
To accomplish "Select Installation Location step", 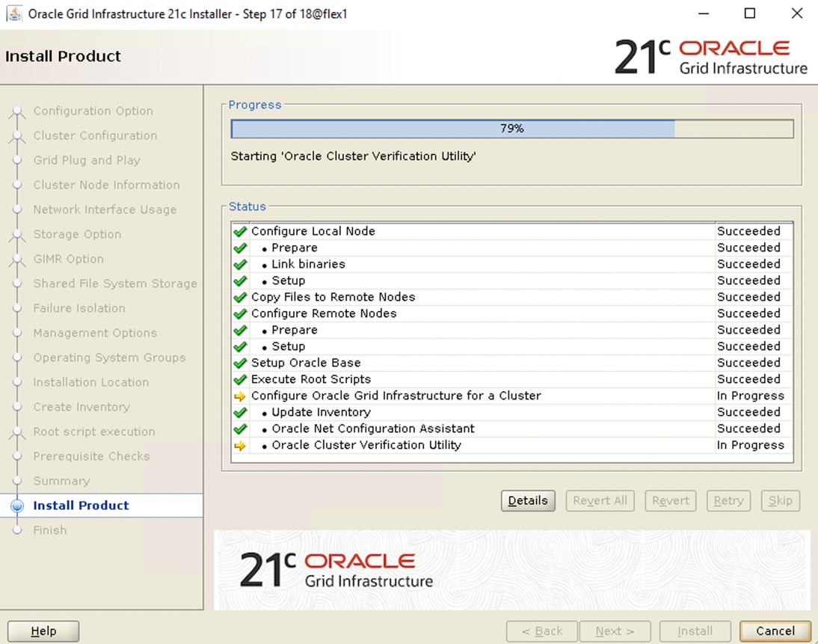I will pos(90,382).
